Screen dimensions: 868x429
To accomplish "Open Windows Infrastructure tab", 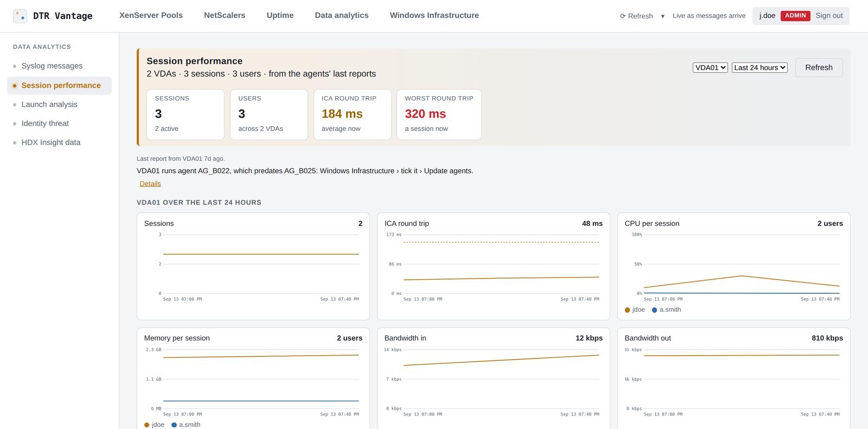I will point(434,15).
